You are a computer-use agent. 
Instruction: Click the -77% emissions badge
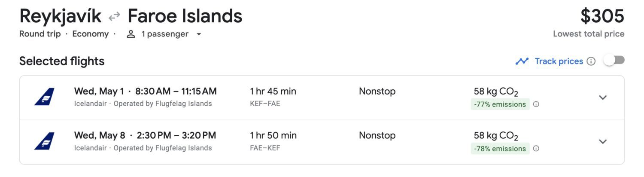click(x=500, y=104)
